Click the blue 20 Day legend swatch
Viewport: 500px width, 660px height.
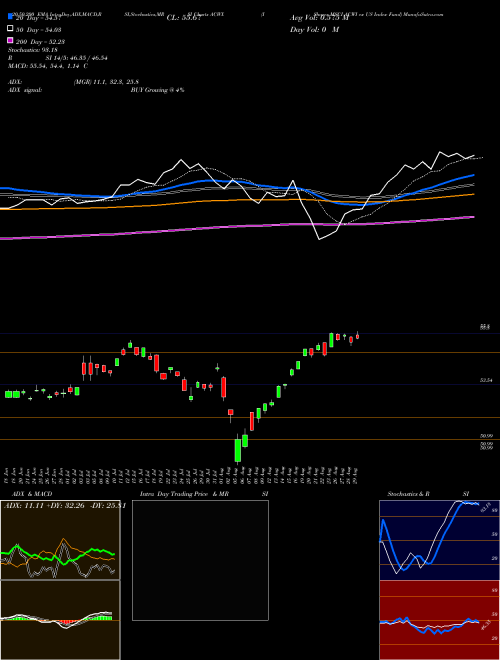[x=10, y=16]
